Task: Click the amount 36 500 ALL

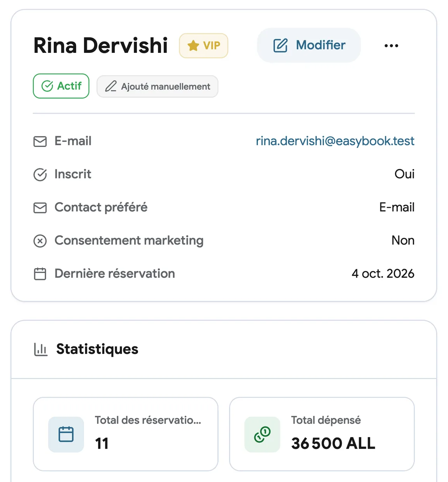Action: coord(333,443)
